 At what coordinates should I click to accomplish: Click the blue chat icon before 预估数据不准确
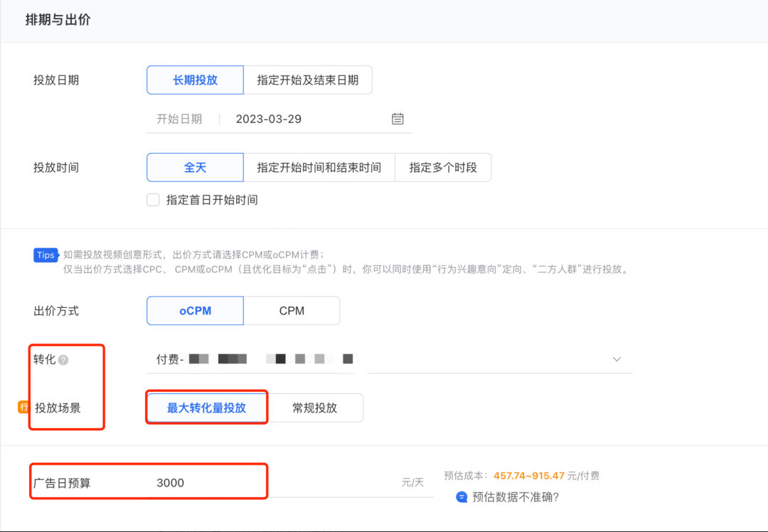coord(462,497)
